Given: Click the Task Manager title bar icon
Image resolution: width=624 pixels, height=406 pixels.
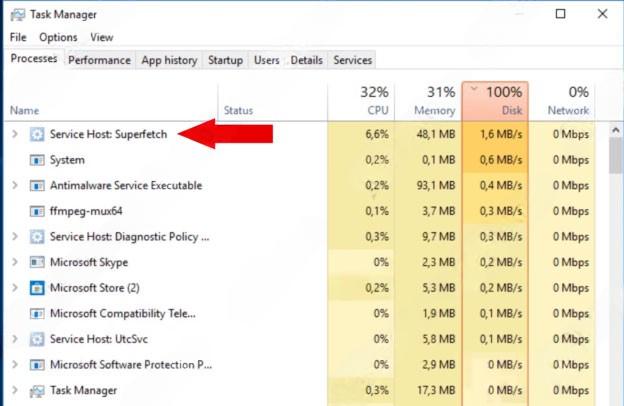Looking at the screenshot, I should [18, 15].
